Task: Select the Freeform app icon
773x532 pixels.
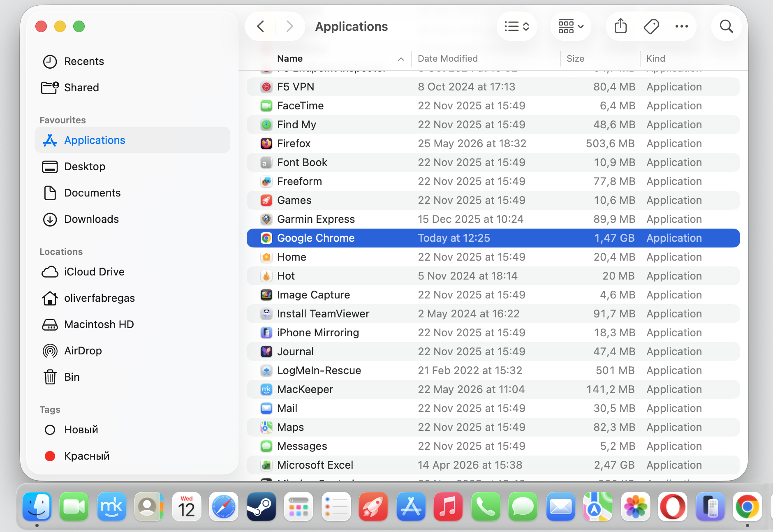Action: 266,181
